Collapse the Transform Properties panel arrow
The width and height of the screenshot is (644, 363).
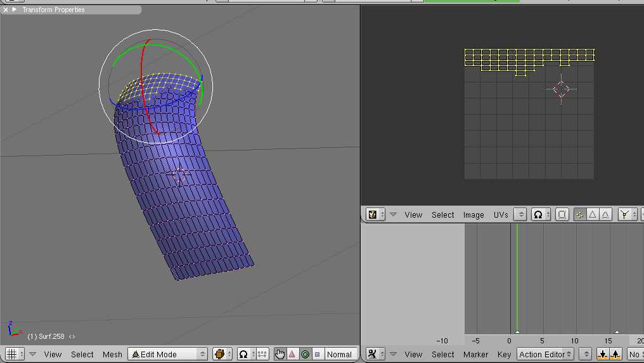pyautogui.click(x=15, y=9)
